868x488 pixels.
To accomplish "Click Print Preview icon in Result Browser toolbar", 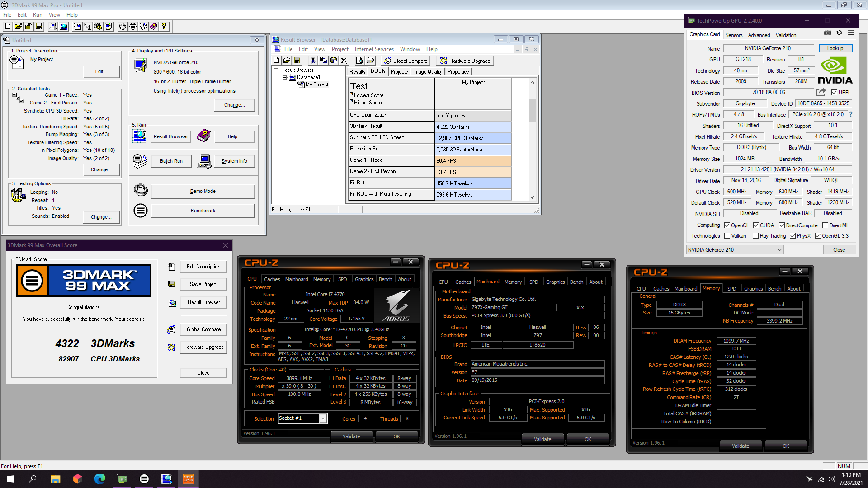I will [x=360, y=61].
